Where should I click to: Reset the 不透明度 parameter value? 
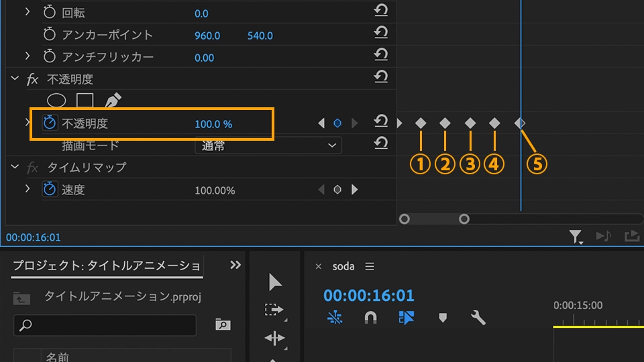[380, 121]
